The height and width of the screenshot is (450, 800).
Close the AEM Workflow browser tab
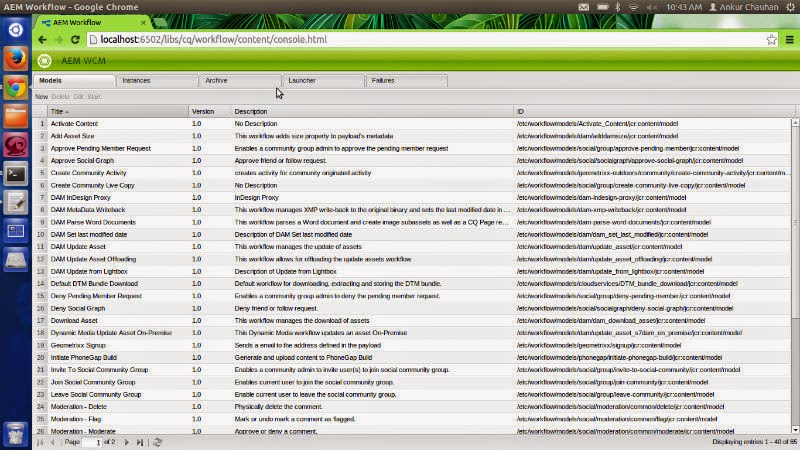[143, 22]
